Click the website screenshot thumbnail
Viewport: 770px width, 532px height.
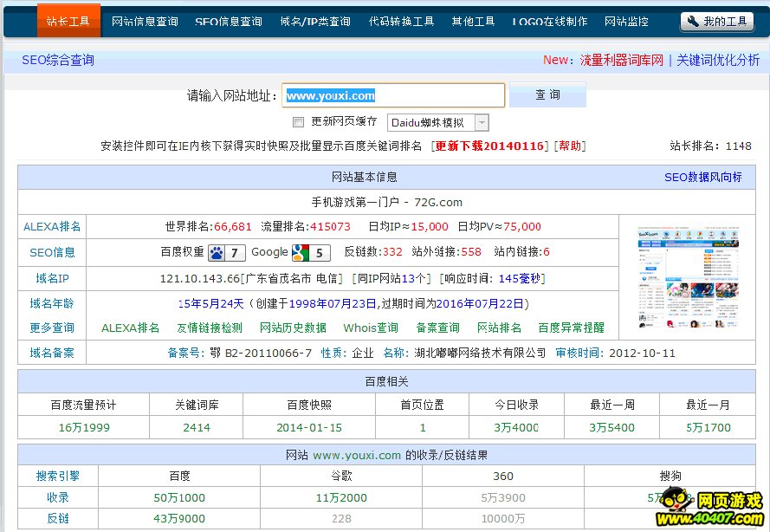pyautogui.click(x=688, y=277)
